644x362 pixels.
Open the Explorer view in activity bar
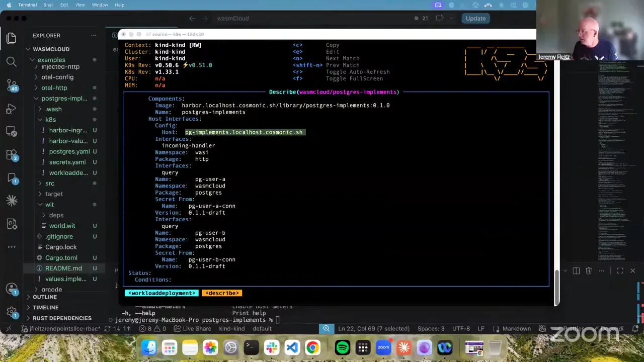tap(12, 38)
